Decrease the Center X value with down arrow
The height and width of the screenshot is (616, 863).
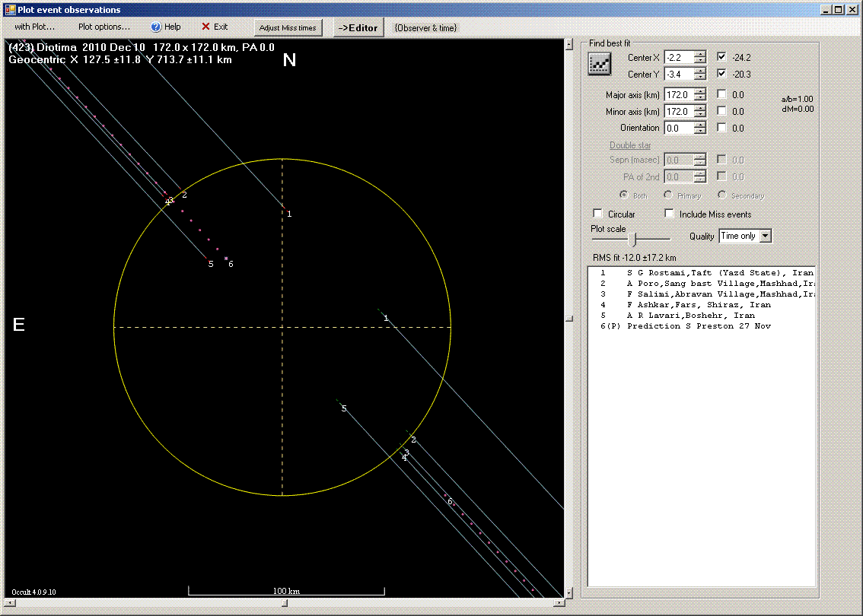tap(699, 61)
